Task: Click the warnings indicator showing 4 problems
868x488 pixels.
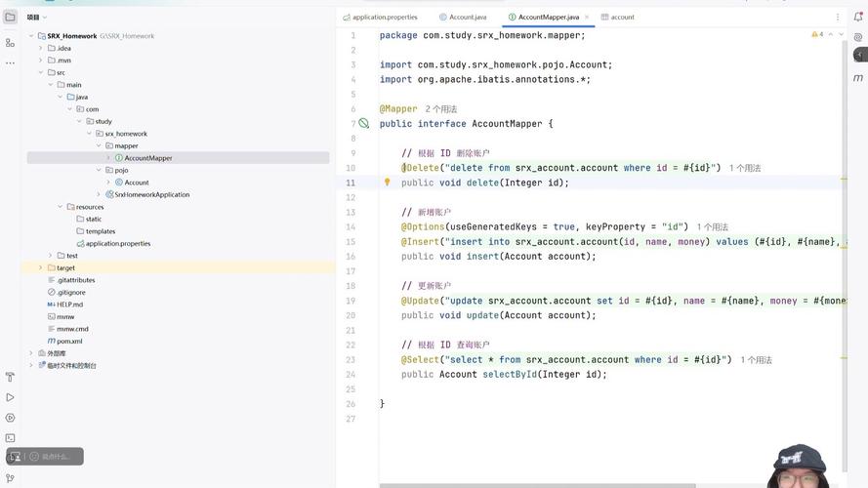Action: (816, 34)
